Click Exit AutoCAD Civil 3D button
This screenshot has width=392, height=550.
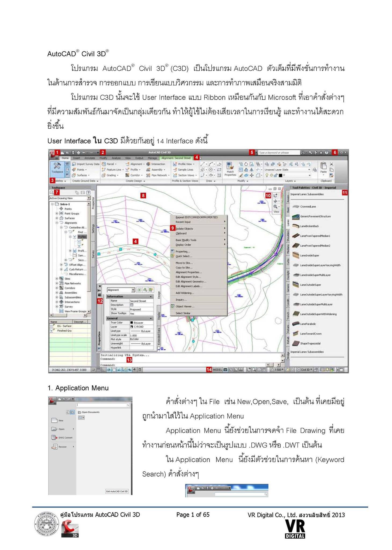coord(117,491)
